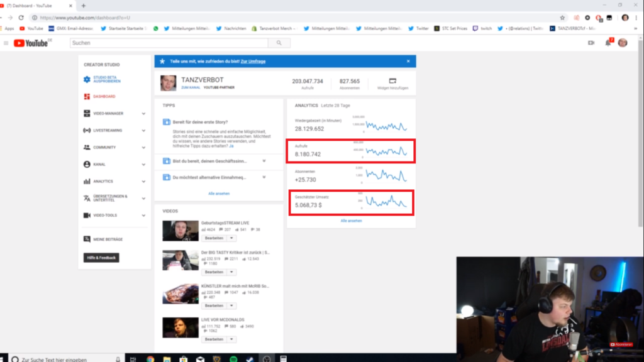Click the Hilfe & Feedback button

click(x=101, y=258)
